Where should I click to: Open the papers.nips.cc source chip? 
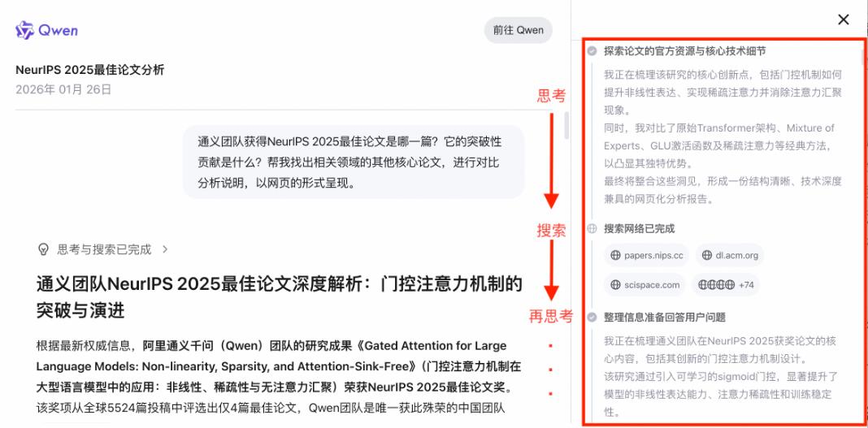point(646,256)
